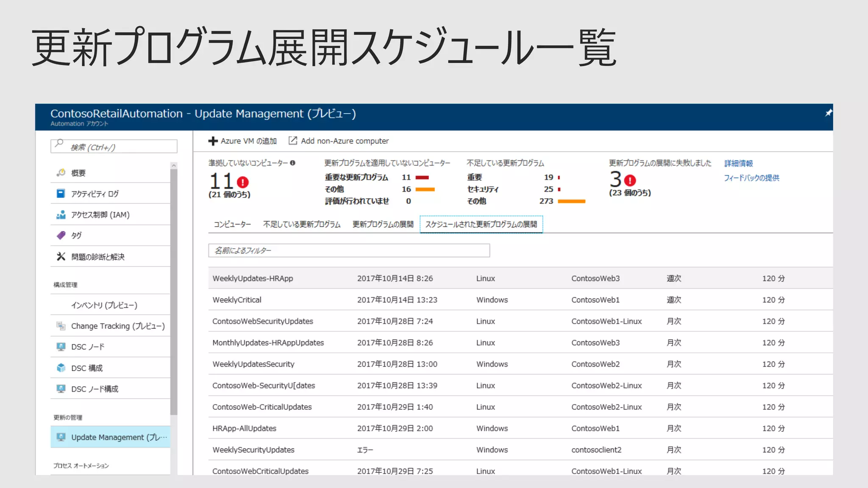Open 概要 via its sidebar icon
The image size is (868, 488).
pyautogui.click(x=61, y=172)
